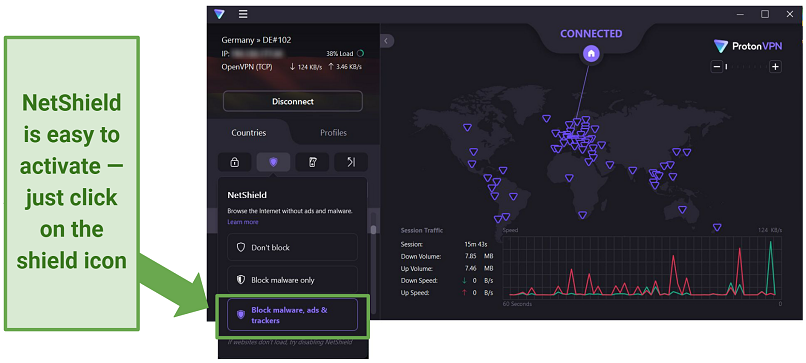
Task: Click the Disconnect button
Action: click(x=292, y=101)
